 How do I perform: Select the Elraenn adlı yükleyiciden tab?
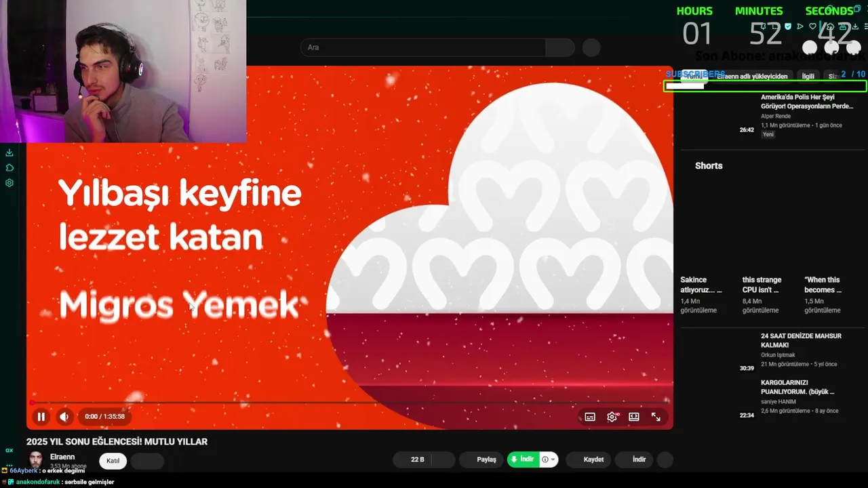(752, 77)
